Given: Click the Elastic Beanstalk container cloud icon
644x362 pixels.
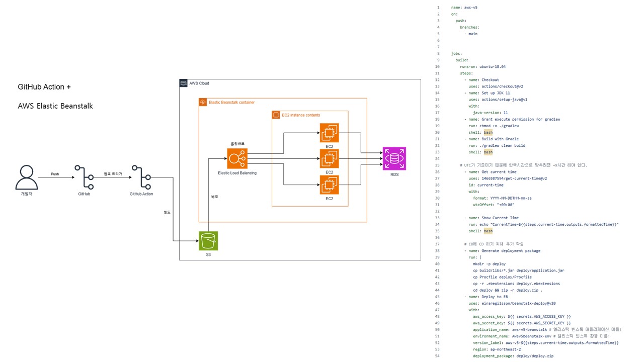Looking at the screenshot, I should pos(203,103).
